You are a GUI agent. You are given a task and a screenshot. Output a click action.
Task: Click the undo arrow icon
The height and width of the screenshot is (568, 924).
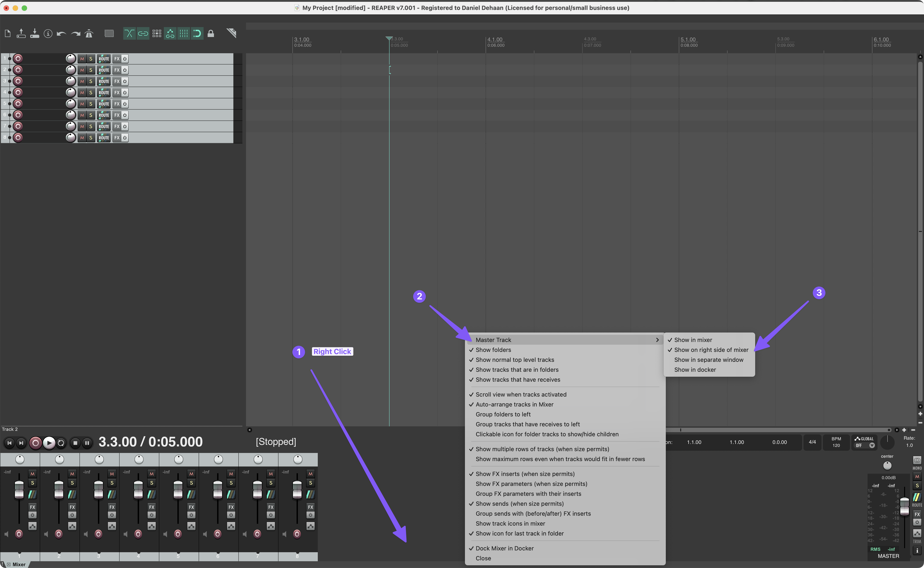coord(61,34)
